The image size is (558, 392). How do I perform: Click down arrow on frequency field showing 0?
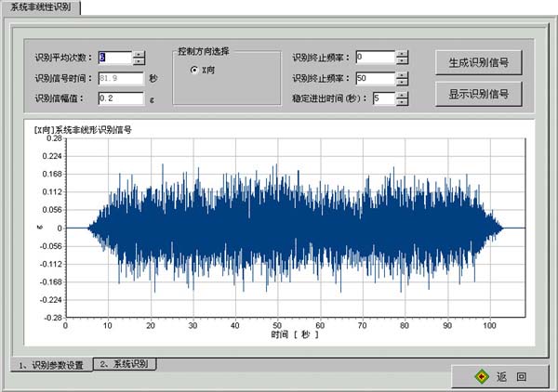coord(401,60)
